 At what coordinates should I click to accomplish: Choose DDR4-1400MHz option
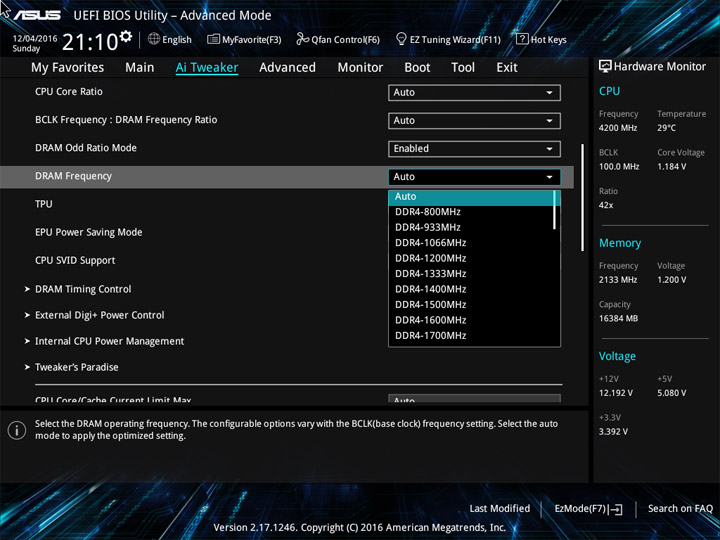[x=472, y=289]
